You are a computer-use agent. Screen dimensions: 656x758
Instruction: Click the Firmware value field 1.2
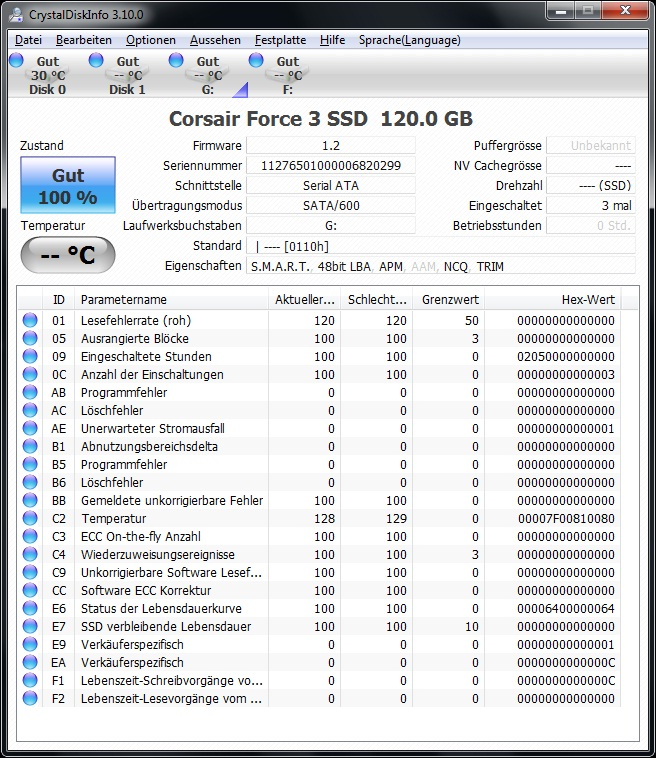coord(331,146)
